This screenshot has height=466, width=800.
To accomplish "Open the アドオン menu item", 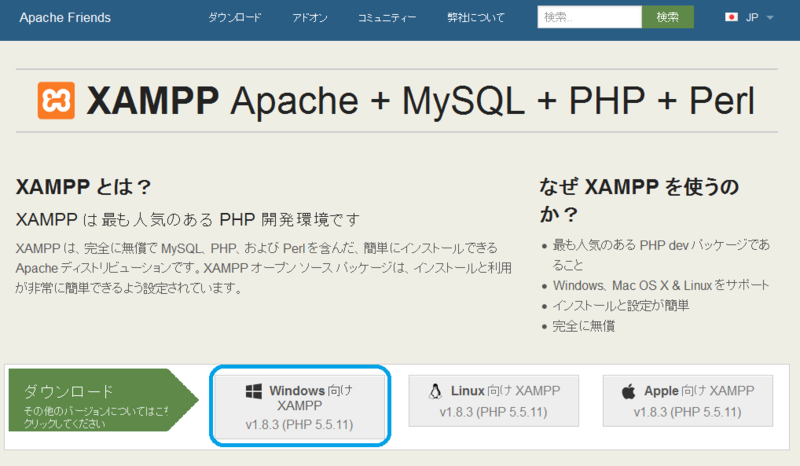I will coord(310,18).
